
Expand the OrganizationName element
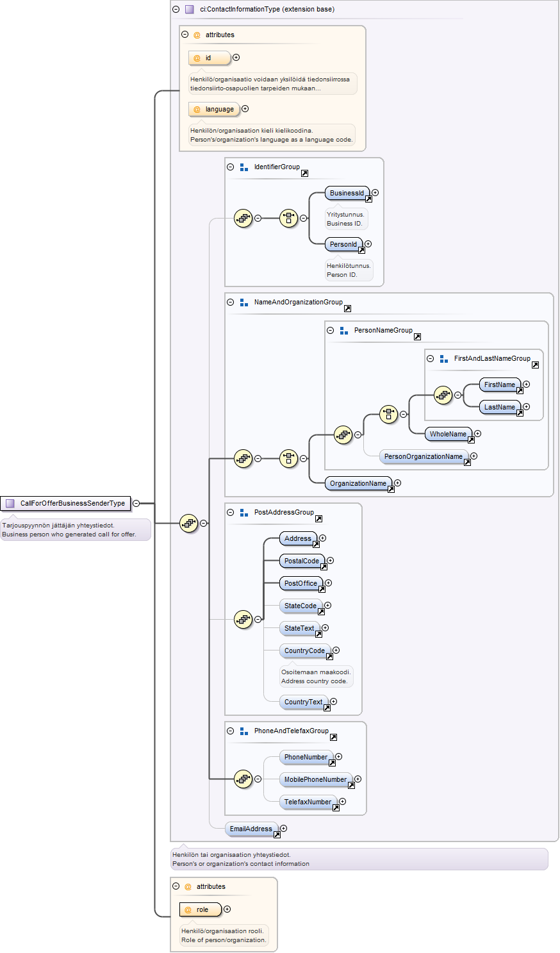398,483
